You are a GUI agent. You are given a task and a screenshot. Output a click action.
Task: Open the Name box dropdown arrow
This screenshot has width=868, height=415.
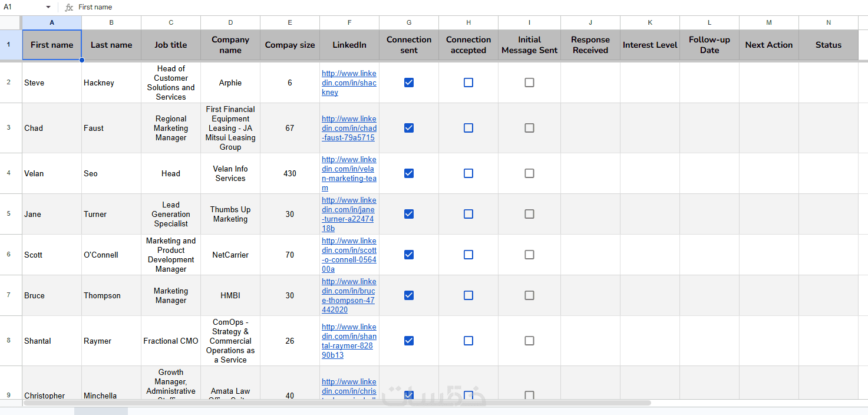point(48,7)
